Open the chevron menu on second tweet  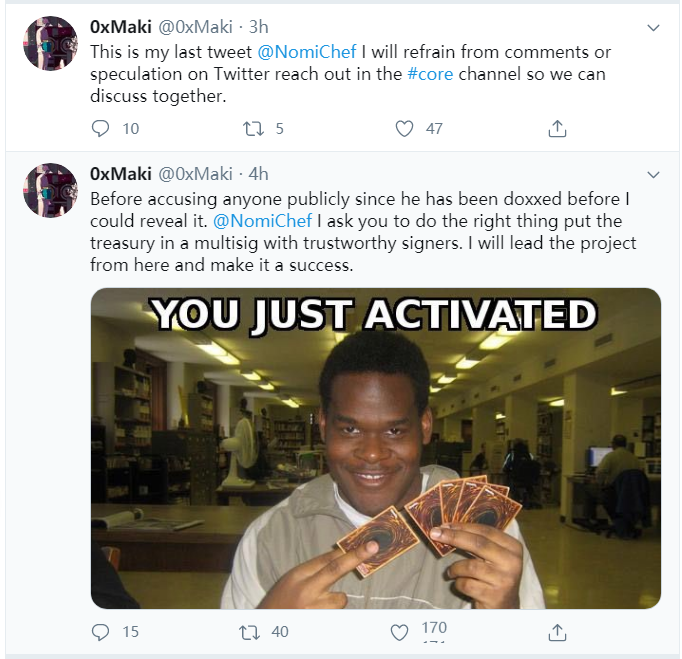[654, 174]
